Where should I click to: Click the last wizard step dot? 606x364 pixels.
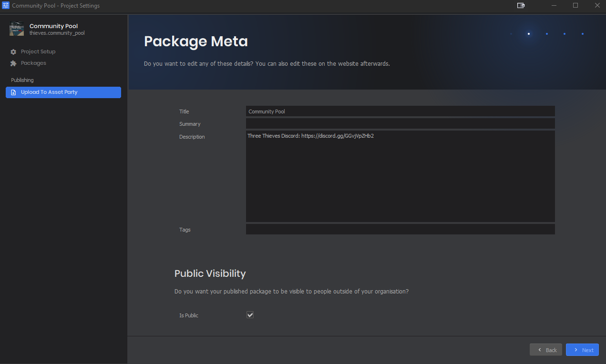(x=583, y=34)
